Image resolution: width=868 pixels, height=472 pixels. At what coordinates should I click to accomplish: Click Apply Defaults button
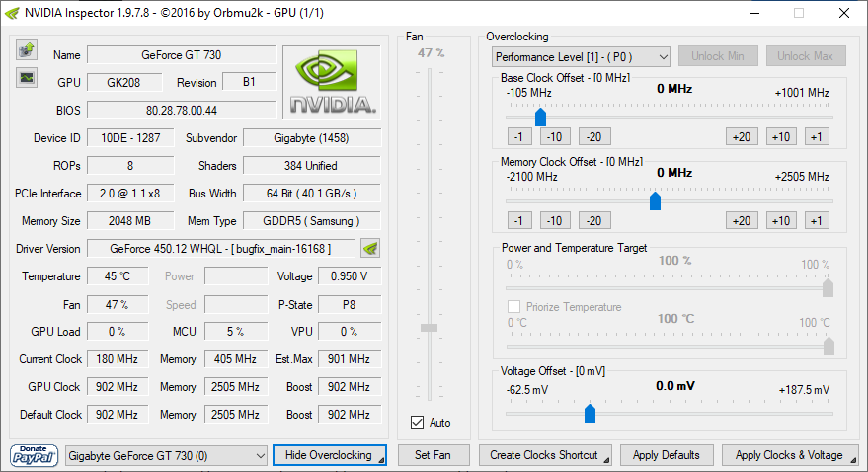click(667, 455)
